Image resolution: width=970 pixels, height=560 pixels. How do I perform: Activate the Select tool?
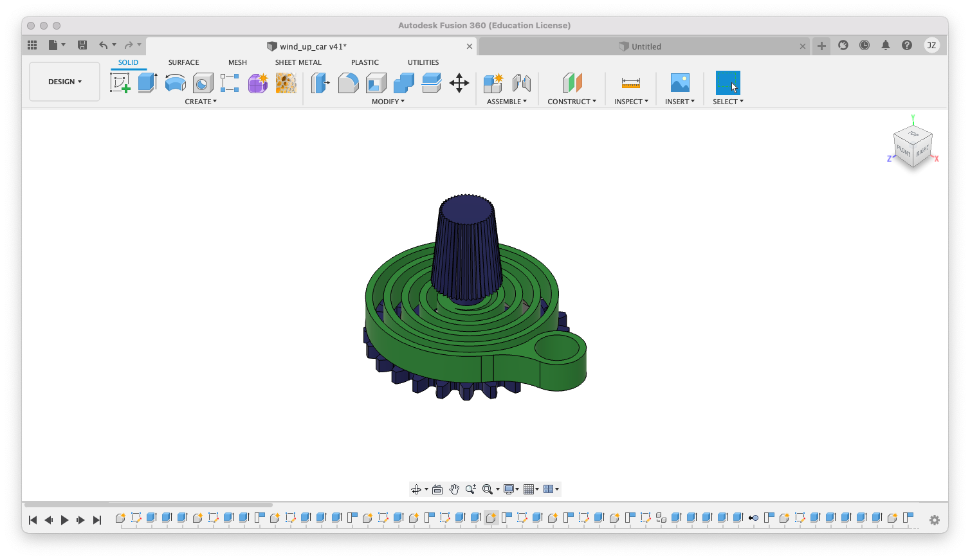(x=728, y=83)
